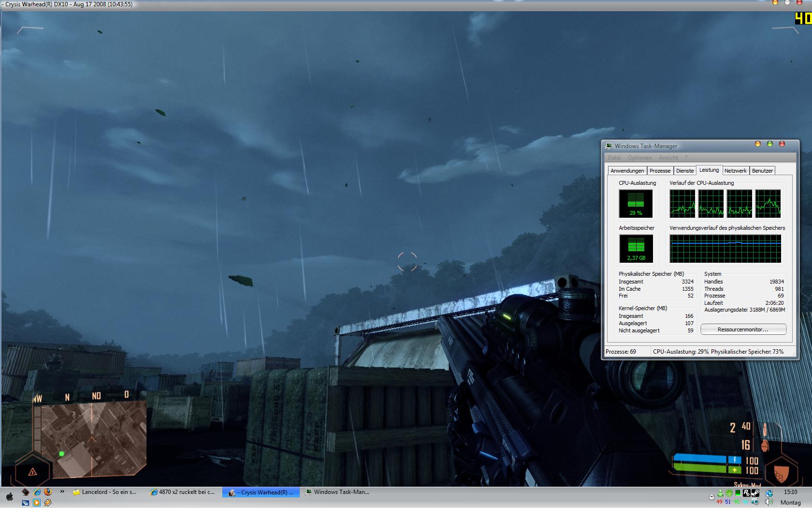Click the CPU-Auslastung 29 % meter
Screen dimensions: 812x508
point(636,204)
